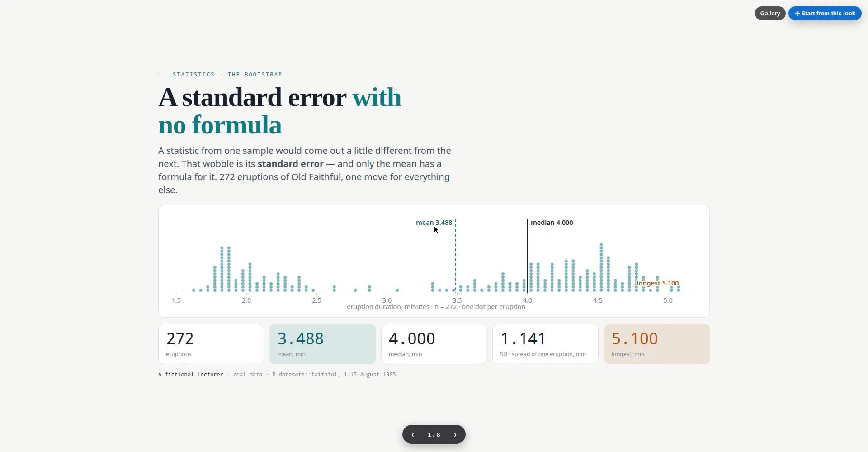Click the chart's eruption duration axis caption
Viewport: 868px width, 452px height.
[x=436, y=307]
